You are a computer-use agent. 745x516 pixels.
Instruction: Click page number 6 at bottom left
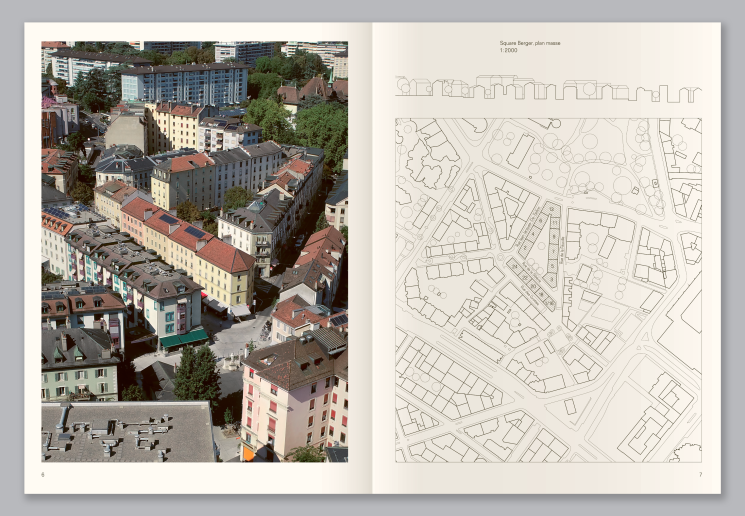(x=43, y=474)
